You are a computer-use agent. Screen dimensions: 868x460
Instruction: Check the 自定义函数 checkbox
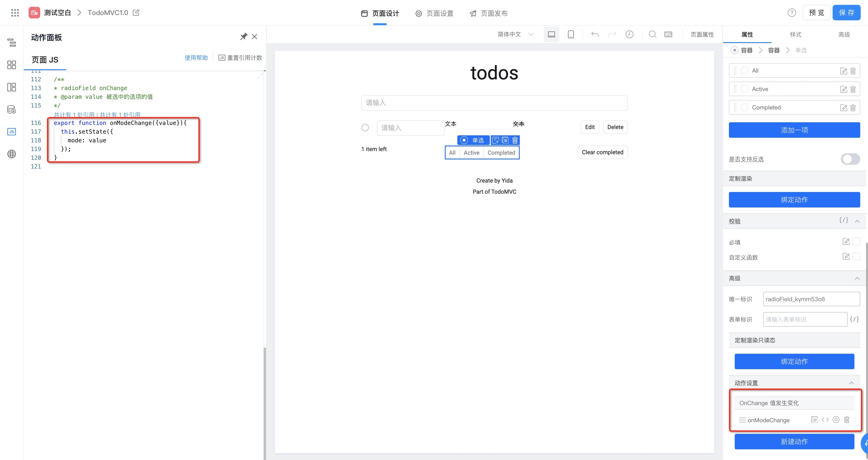pos(856,257)
